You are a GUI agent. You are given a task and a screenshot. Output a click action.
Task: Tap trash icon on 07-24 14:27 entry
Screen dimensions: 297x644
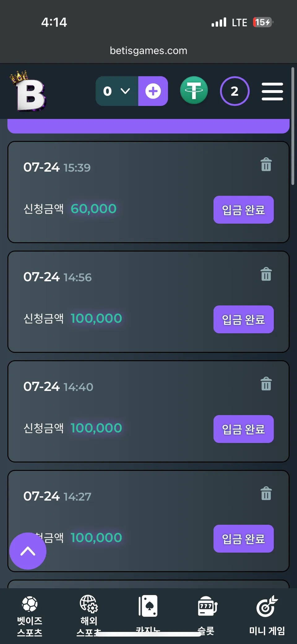266,493
